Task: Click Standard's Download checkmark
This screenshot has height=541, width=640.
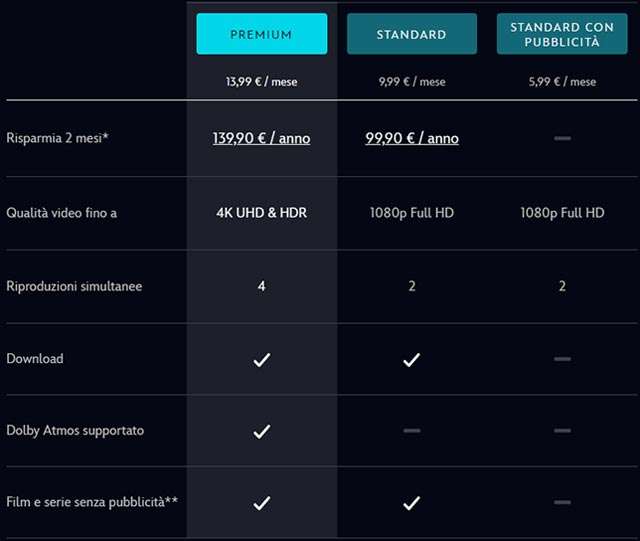Action: 411,359
